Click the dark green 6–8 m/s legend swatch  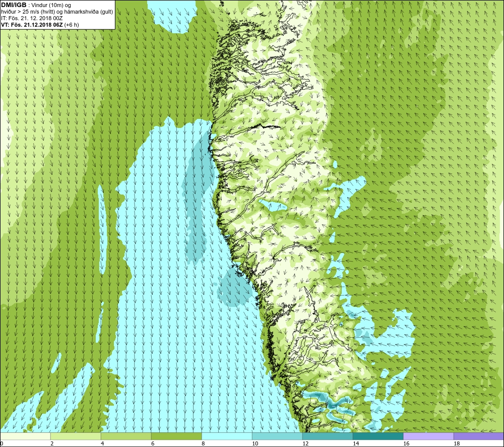click(176, 436)
